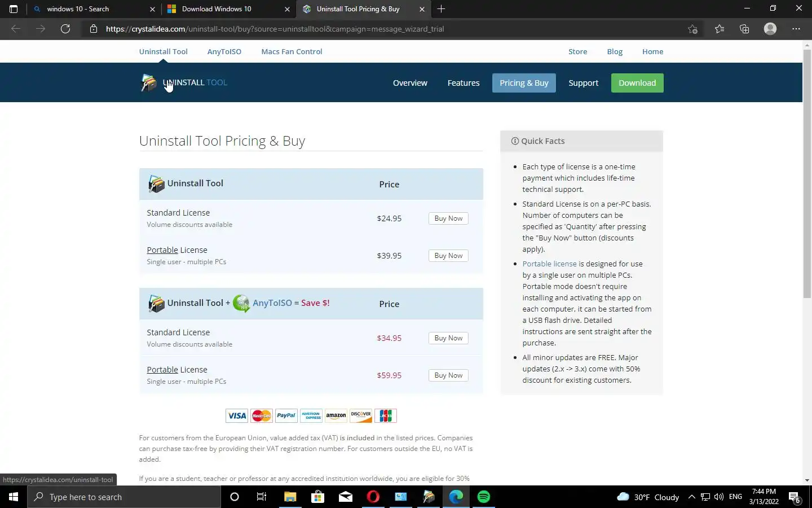Click the Portable link in $39.95 row

tap(162, 250)
